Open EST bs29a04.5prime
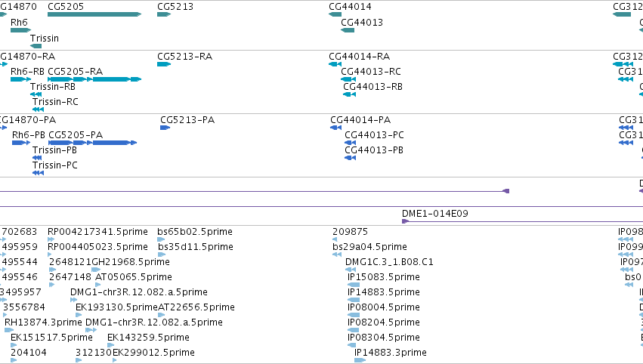Image resolution: width=643 pixels, height=364 pixels. click(x=370, y=247)
